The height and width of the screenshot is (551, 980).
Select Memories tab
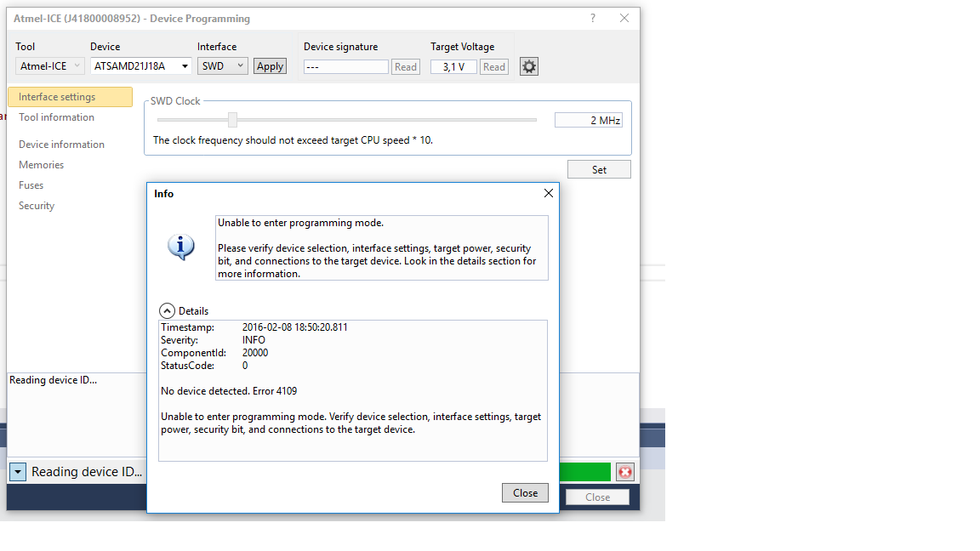(41, 165)
